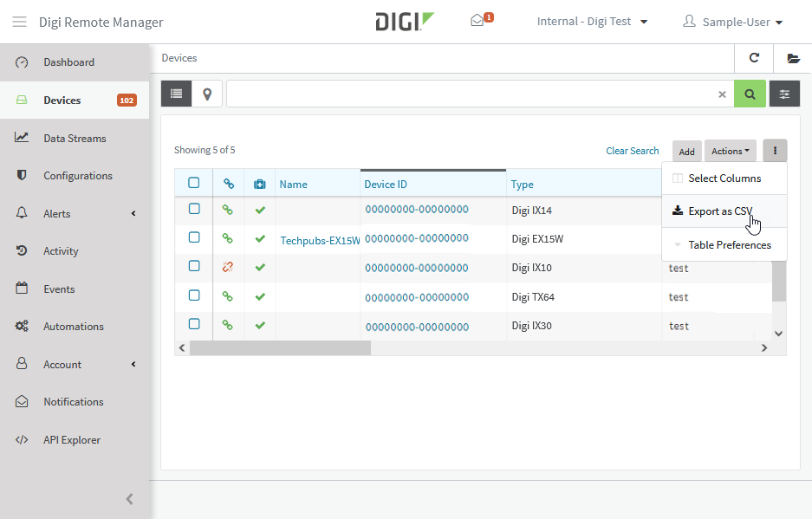The width and height of the screenshot is (812, 519).
Task: Run search with green magnifier button
Action: pos(750,94)
